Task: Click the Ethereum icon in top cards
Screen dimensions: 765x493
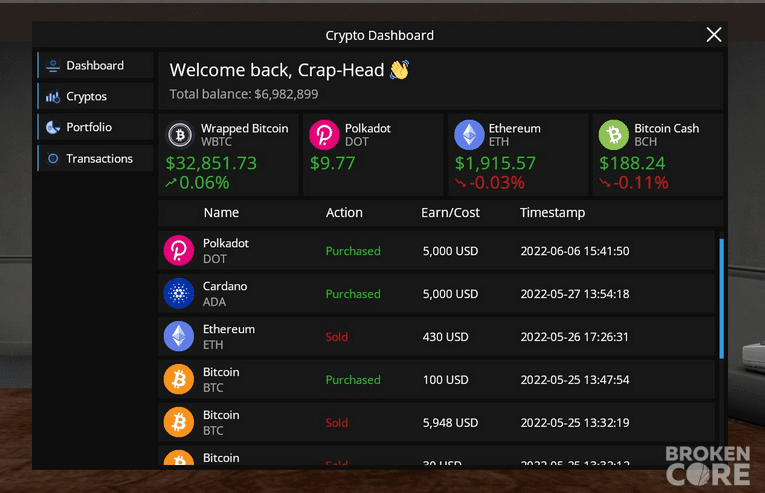Action: [x=469, y=135]
